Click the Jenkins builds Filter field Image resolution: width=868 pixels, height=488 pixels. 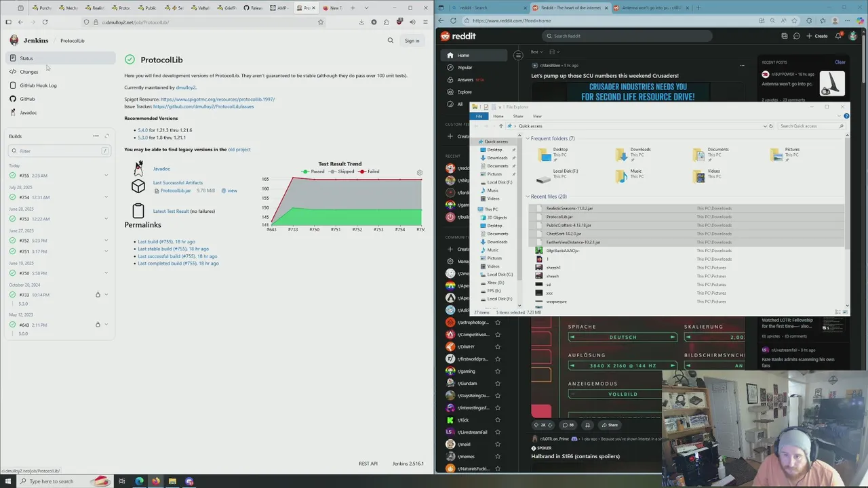click(59, 151)
